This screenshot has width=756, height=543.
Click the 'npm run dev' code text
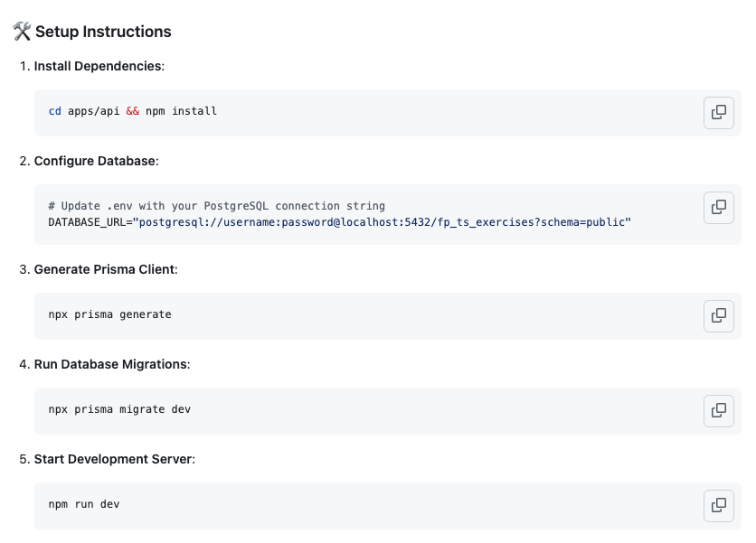point(84,504)
